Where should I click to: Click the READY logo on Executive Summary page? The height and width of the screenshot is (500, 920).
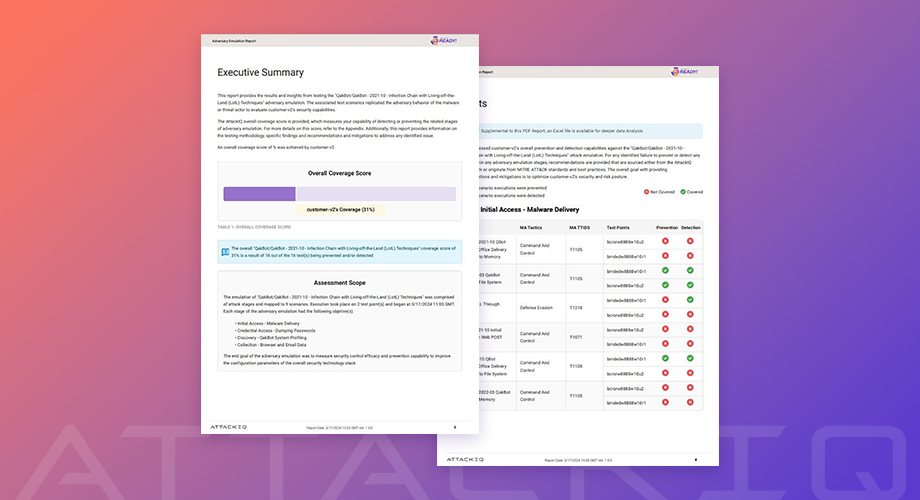tap(444, 40)
